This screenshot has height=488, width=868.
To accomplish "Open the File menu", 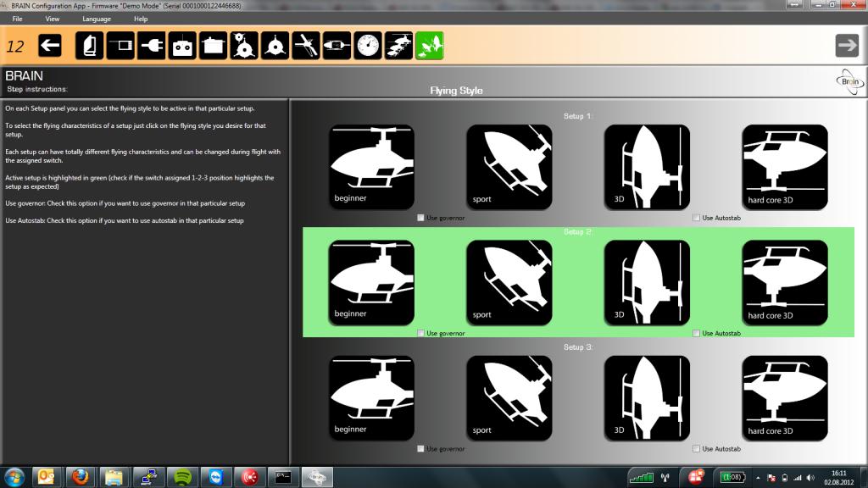I will [x=17, y=19].
